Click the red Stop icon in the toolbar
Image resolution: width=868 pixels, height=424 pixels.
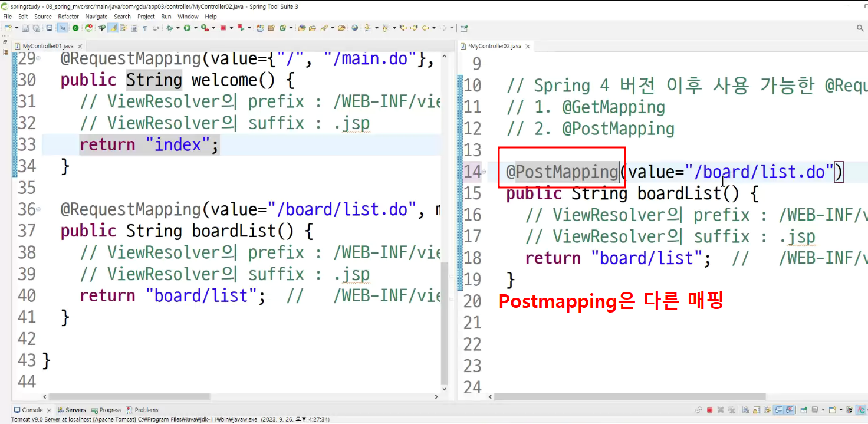pos(223,28)
